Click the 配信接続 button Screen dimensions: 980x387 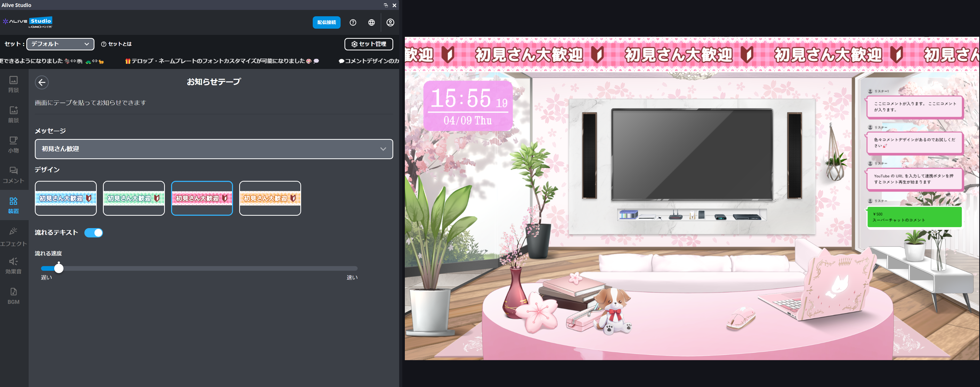[326, 22]
